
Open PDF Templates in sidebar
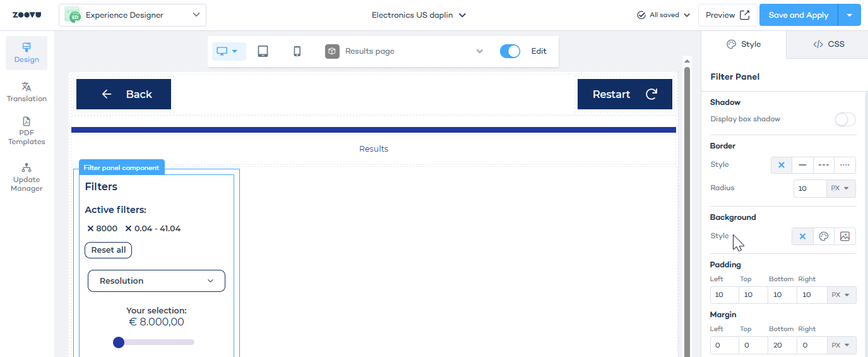[27, 131]
